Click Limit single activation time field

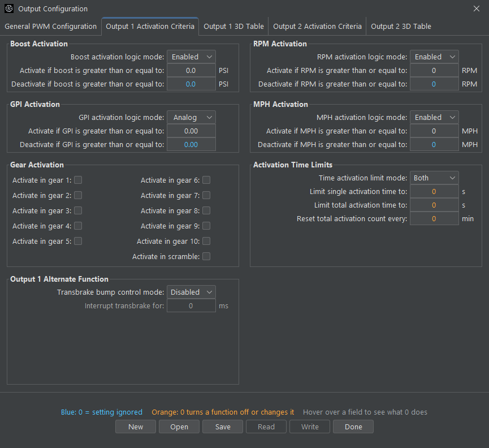pos(434,192)
